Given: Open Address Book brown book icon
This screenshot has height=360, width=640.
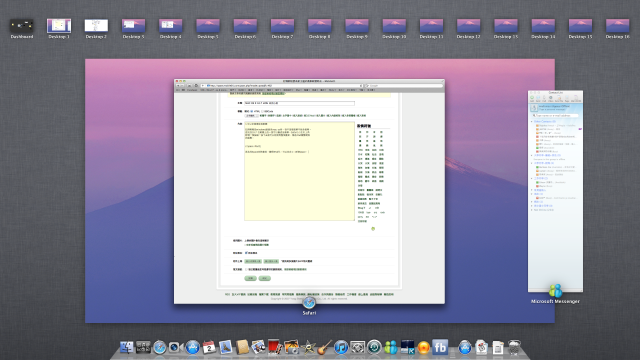Looking at the screenshot, I should tap(242, 347).
